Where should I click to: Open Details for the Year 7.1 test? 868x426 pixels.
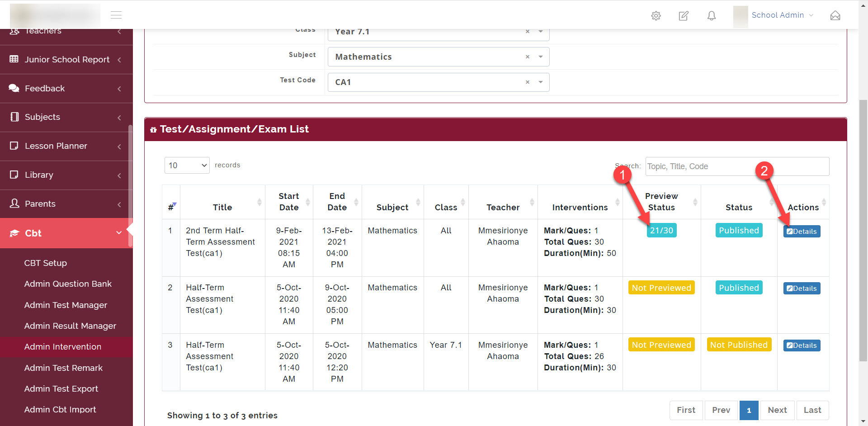[802, 345]
